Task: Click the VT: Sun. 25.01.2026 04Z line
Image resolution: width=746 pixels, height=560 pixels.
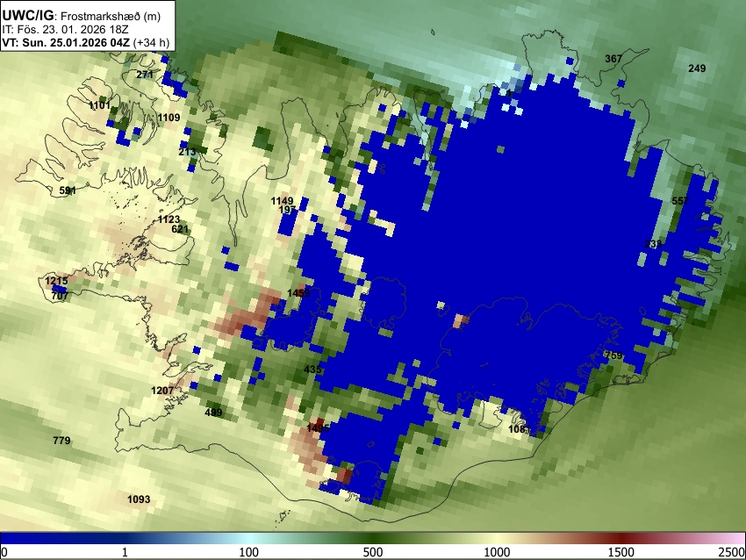Action: 86,42
